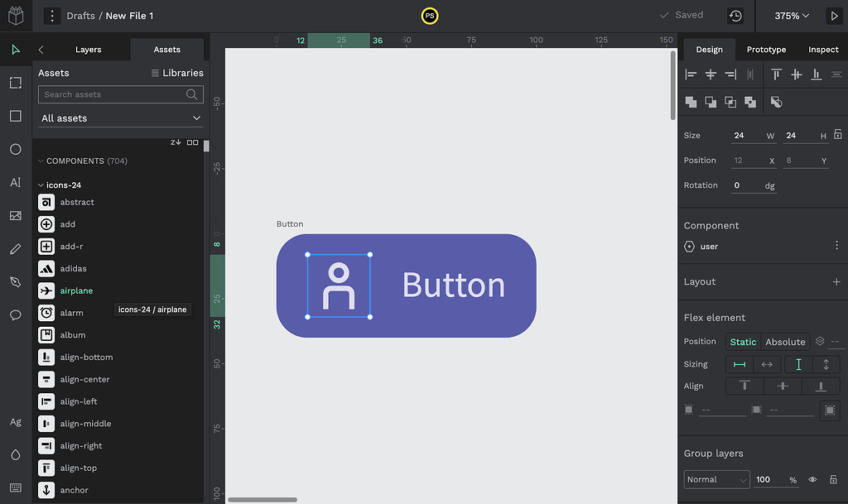Screen dimensions: 848x504
Task: Toggle the size proportion lock
Action: 837,135
